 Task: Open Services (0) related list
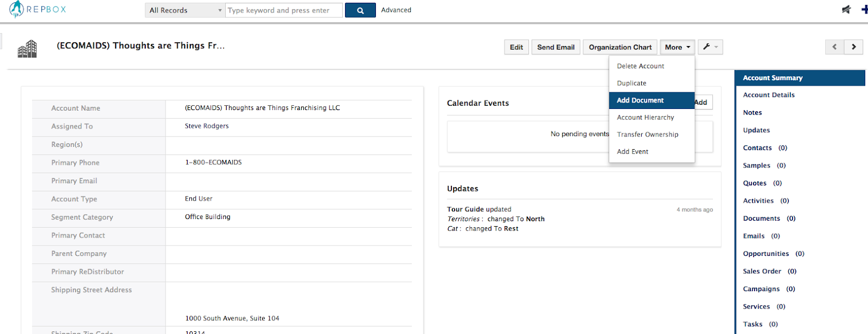click(764, 306)
